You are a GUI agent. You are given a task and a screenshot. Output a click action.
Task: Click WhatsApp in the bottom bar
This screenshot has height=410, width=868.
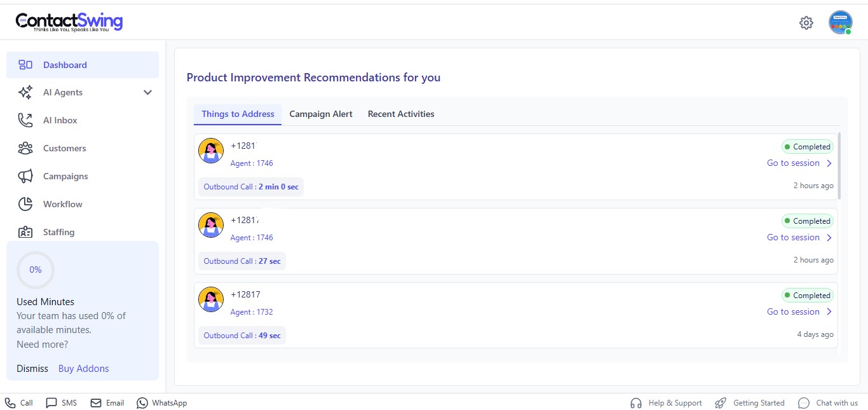(x=162, y=403)
